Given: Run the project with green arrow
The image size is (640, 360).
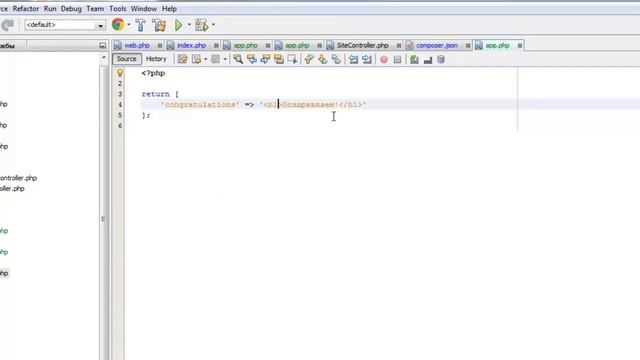Looking at the screenshot, I should (x=178, y=25).
